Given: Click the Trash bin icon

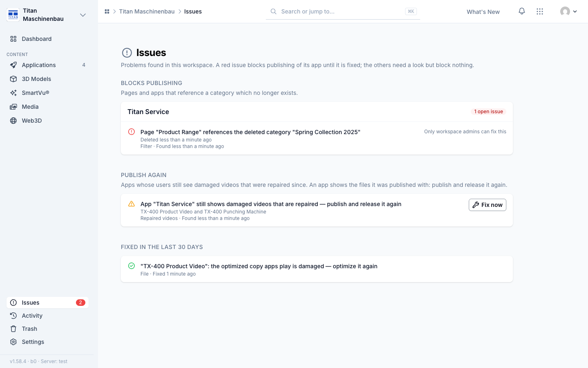Looking at the screenshot, I should tap(13, 329).
